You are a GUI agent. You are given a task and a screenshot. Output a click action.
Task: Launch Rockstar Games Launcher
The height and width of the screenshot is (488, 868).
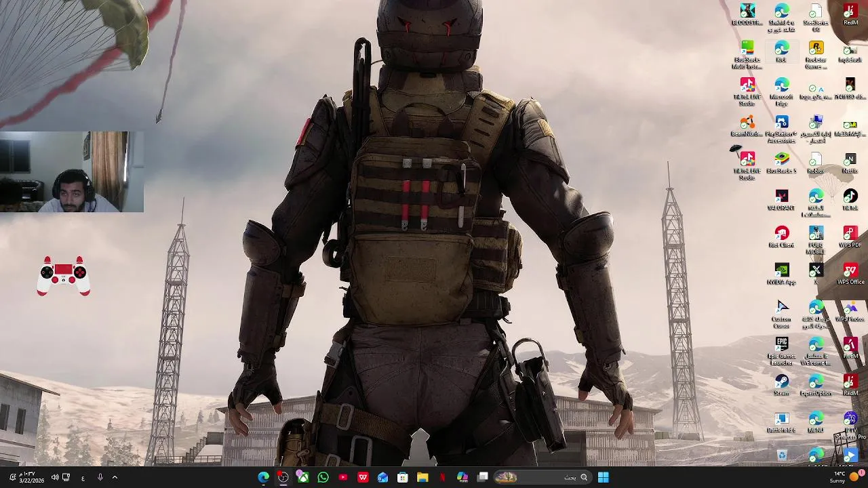pos(816,54)
